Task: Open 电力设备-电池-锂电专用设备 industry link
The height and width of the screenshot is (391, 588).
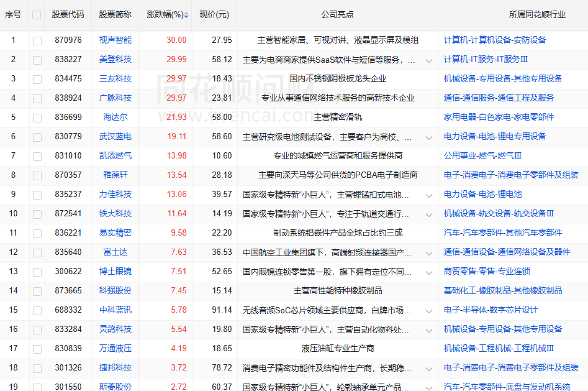Action: pos(495,136)
